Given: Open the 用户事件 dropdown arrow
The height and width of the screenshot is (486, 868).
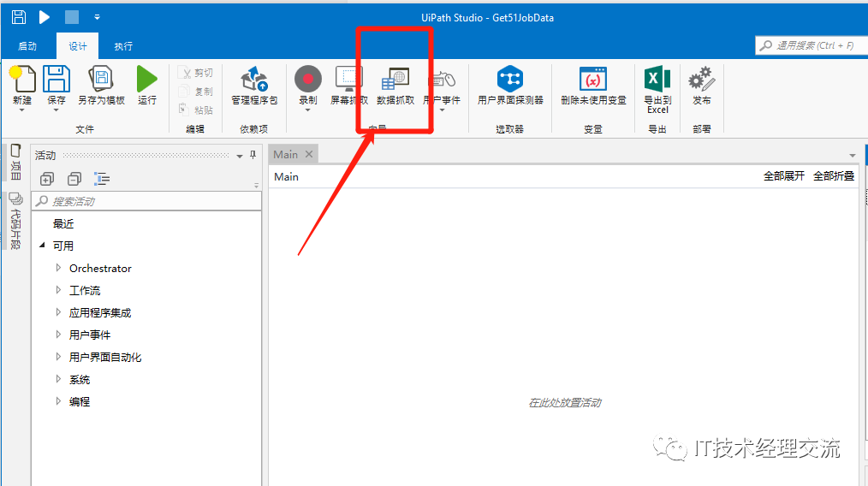Looking at the screenshot, I should [x=442, y=110].
